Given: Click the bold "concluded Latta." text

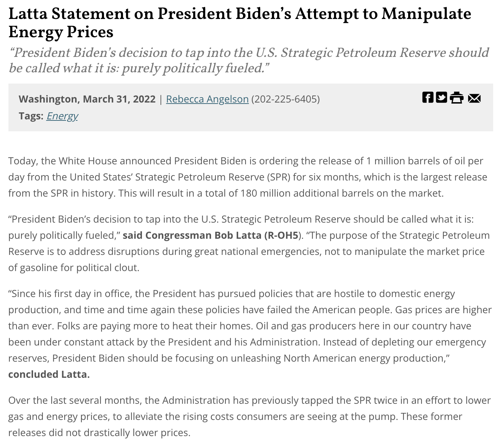Looking at the screenshot, I should click(49, 374).
